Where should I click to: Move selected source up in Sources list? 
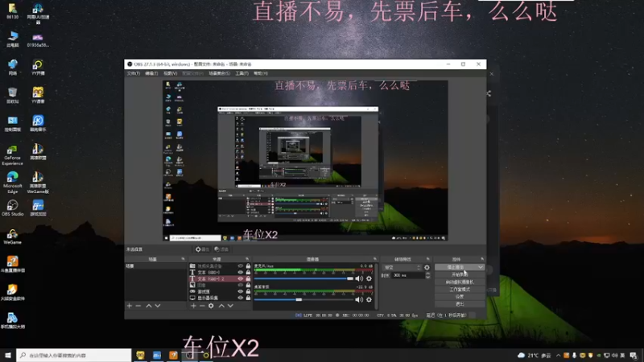pos(221,306)
